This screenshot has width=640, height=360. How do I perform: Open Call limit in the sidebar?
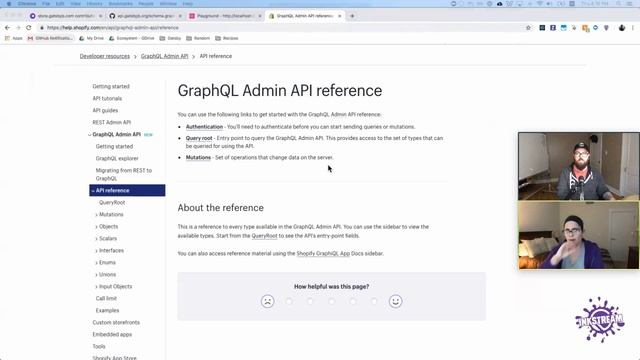[x=106, y=298]
